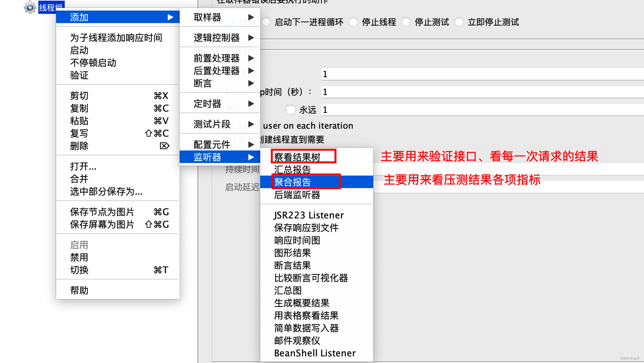Choose 用表格察看结果 listener
The height and width of the screenshot is (363, 644).
[x=306, y=315]
